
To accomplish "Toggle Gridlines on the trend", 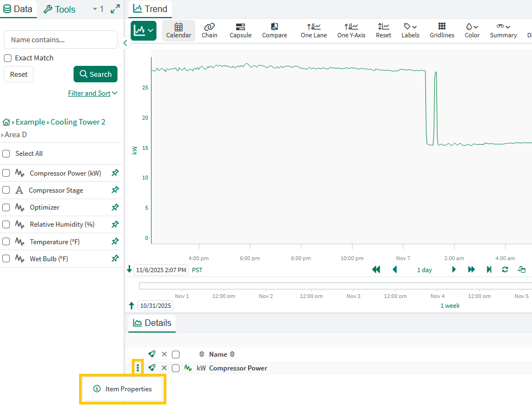I will [x=441, y=30].
